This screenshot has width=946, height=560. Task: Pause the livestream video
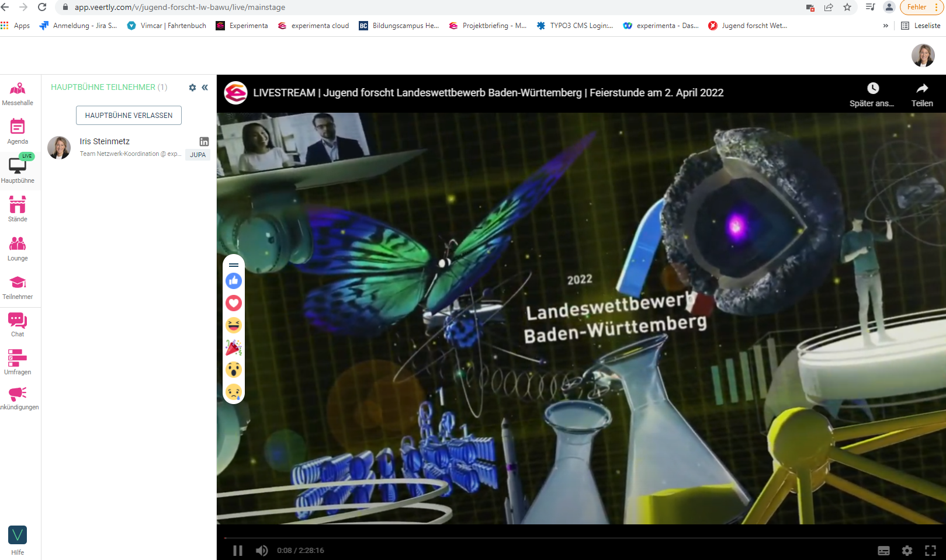238,551
